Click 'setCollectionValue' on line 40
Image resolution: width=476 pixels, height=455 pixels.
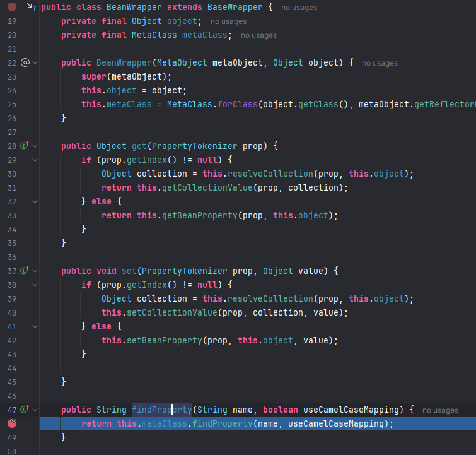pyautogui.click(x=172, y=312)
